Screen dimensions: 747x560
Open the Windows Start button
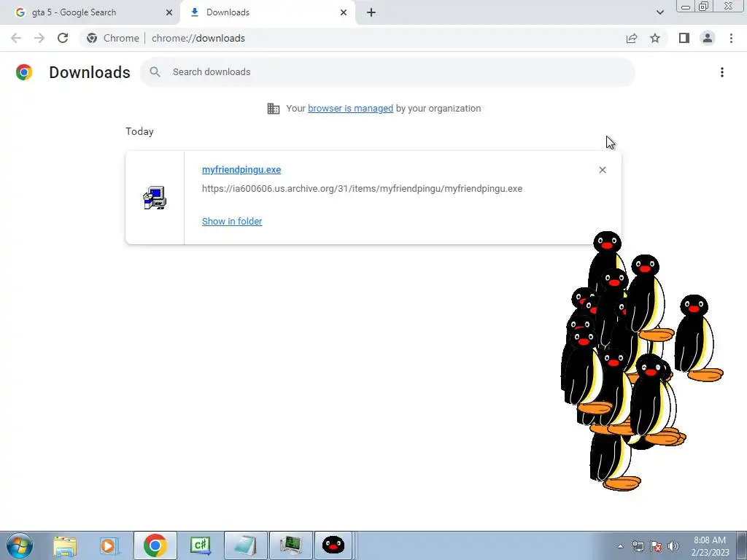(20, 545)
